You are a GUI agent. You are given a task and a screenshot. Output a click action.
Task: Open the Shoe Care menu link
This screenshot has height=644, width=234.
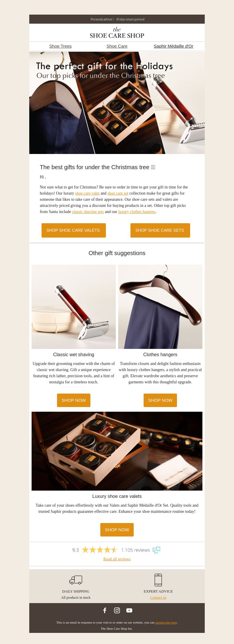click(117, 46)
